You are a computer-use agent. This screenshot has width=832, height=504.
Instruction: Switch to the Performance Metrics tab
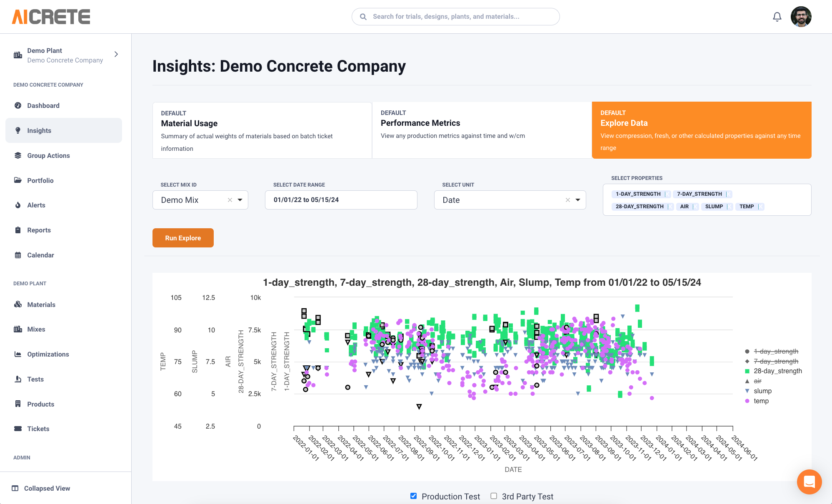[x=482, y=130]
